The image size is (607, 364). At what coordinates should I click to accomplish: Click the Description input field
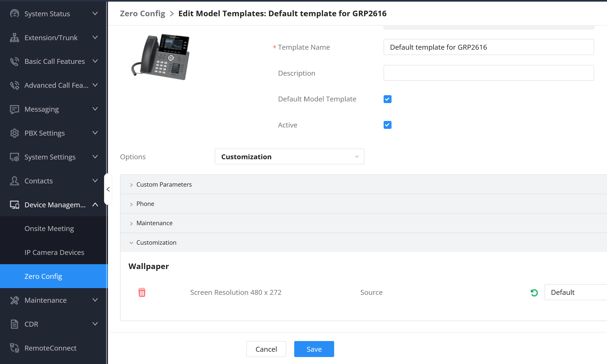488,73
